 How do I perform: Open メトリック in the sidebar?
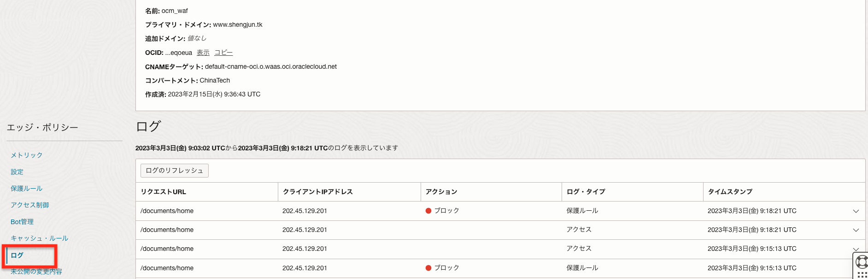pos(27,155)
